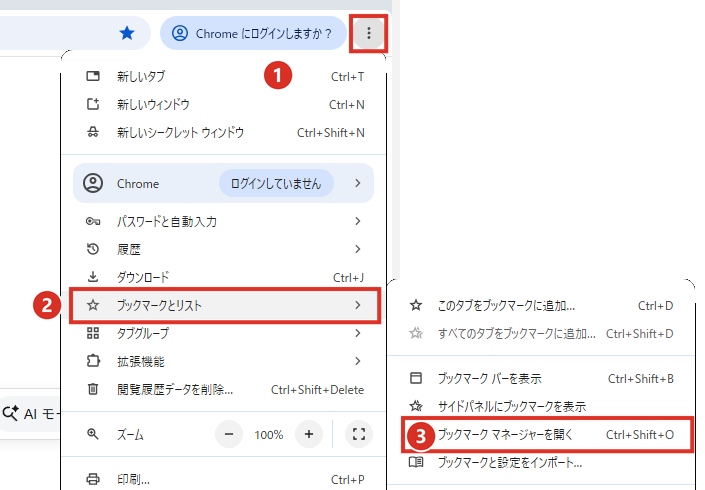
Task: Click the extensions puzzle icon
Action: coord(93,361)
